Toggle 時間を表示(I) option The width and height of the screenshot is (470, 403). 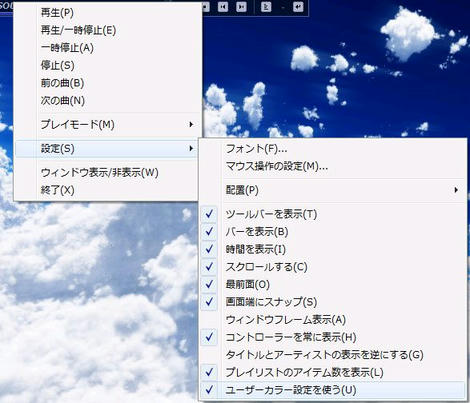tap(333, 249)
